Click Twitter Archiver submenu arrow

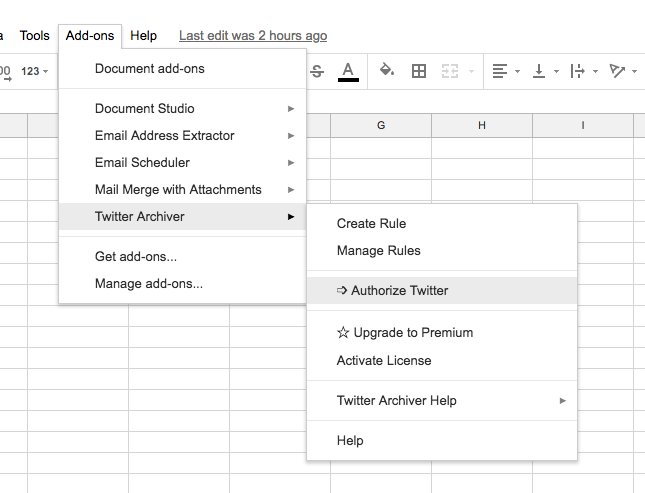(x=291, y=216)
